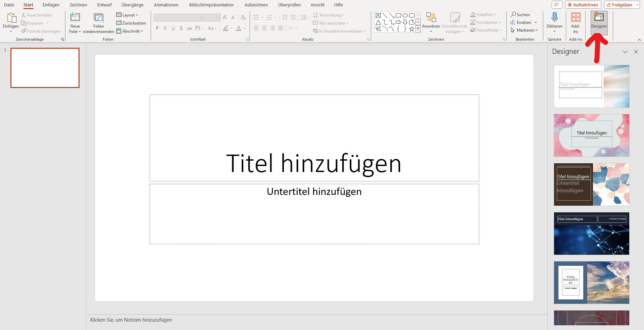Click the Aufzeichnen button
Viewport: 644px width, 330px height.
tap(583, 5)
